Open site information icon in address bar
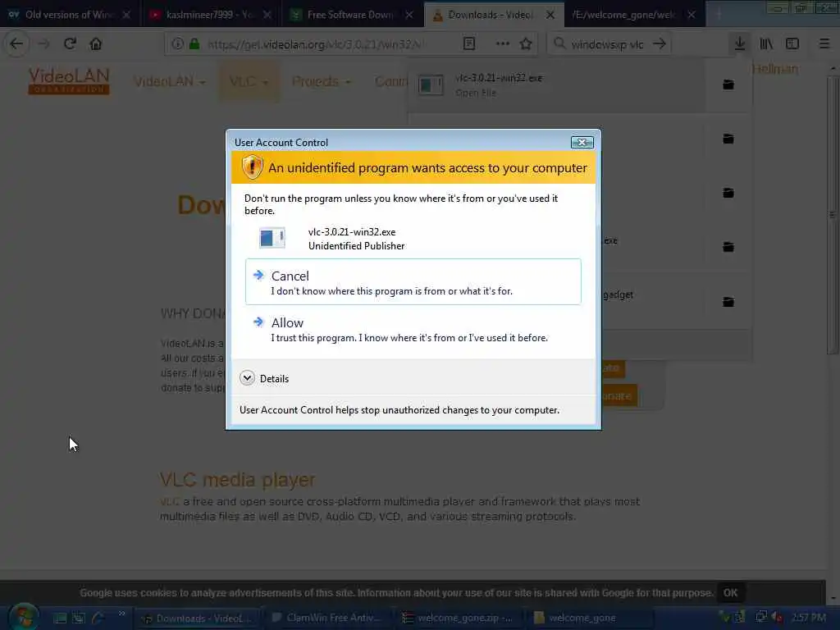Viewport: 840px width, 630px height. (x=177, y=44)
